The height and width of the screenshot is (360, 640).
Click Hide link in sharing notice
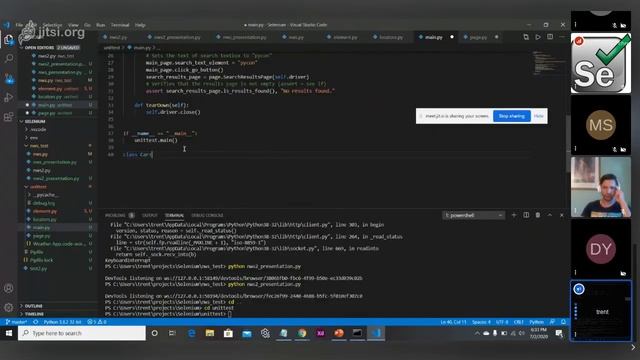(538, 116)
